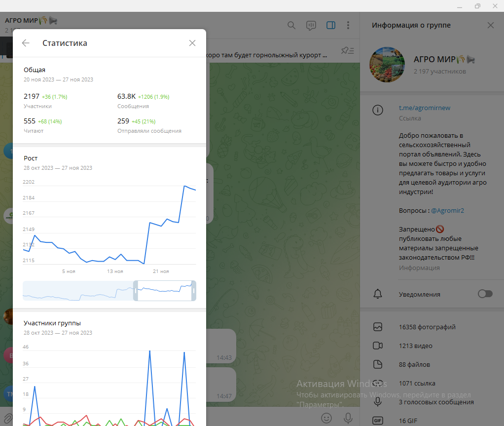Open the pinned messages list icon

tap(348, 50)
